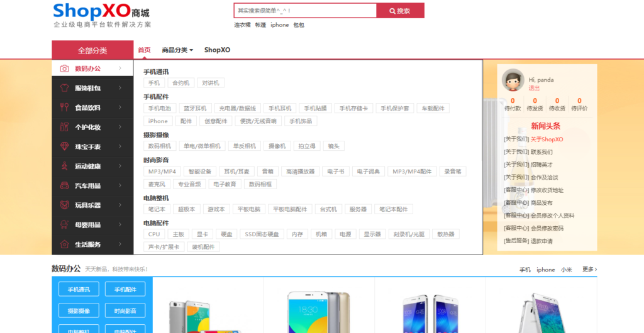Click the stroller icon beside 母婴用品
644x333 pixels.
(65, 224)
